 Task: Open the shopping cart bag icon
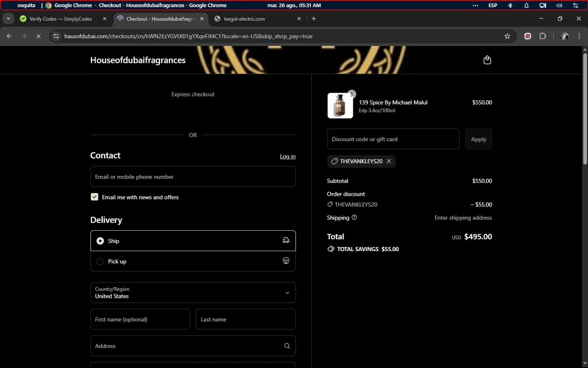coord(487,60)
